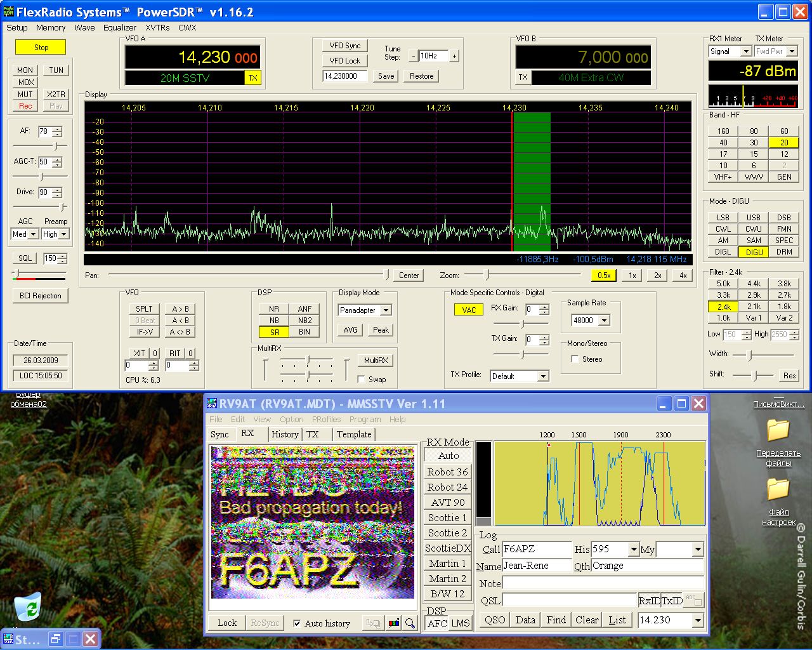Select the Scottie 1 RX mode button
Viewport: 812px width, 650px height.
pos(447,518)
